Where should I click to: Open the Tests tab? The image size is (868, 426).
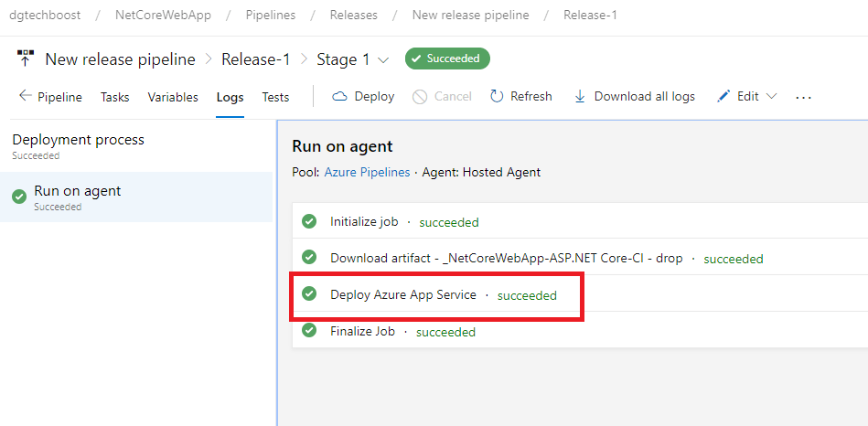pyautogui.click(x=275, y=97)
